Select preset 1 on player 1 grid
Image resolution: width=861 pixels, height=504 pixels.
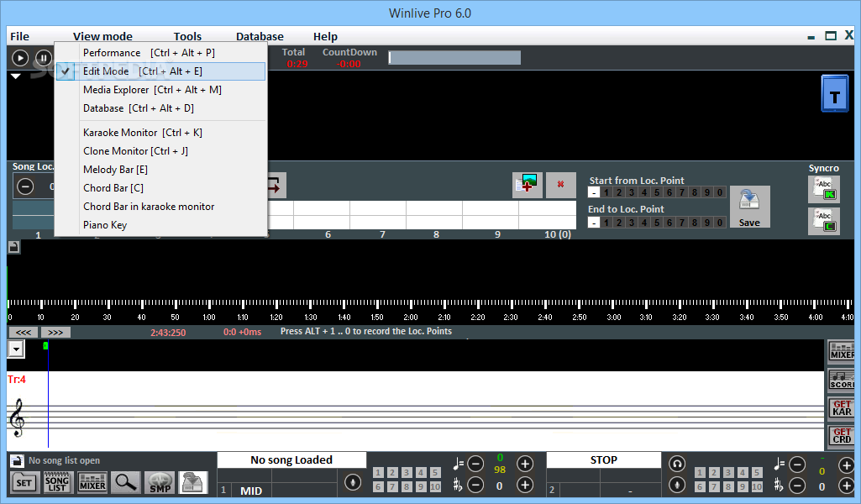pyautogui.click(x=378, y=473)
